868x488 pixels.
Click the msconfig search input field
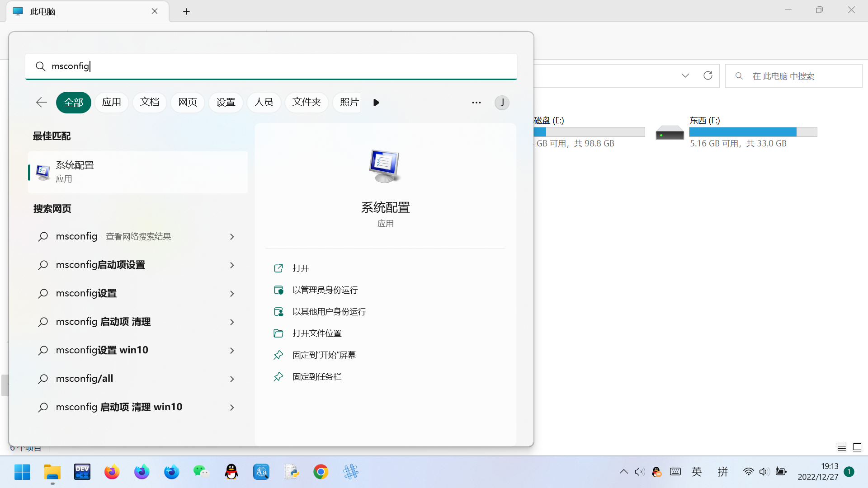(271, 66)
